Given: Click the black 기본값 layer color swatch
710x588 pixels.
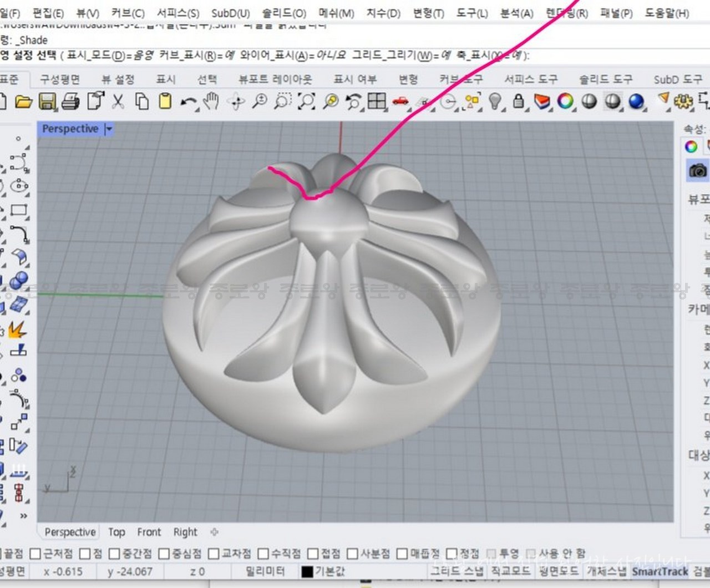Looking at the screenshot, I should click(x=307, y=571).
